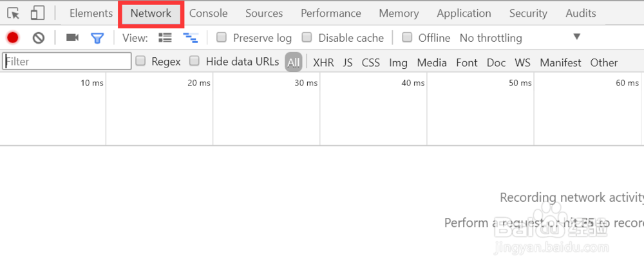Check the Disable cache checkbox
644x270 pixels.
pos(307,38)
